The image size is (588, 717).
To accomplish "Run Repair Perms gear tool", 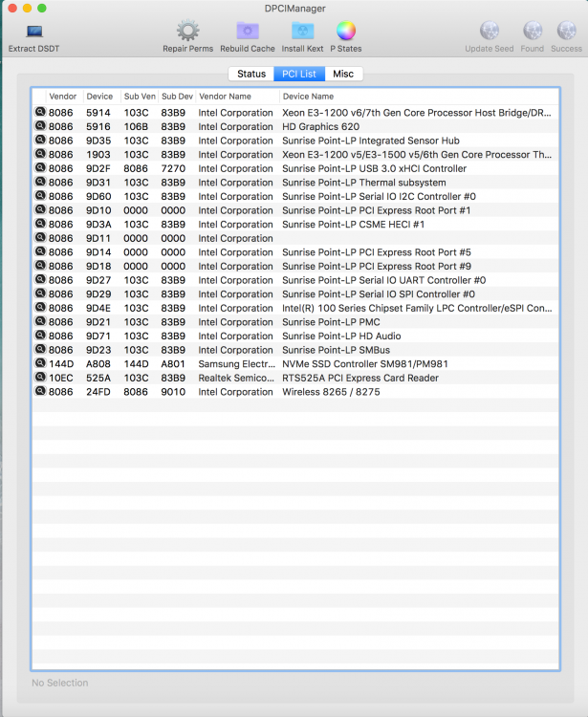I will [188, 31].
